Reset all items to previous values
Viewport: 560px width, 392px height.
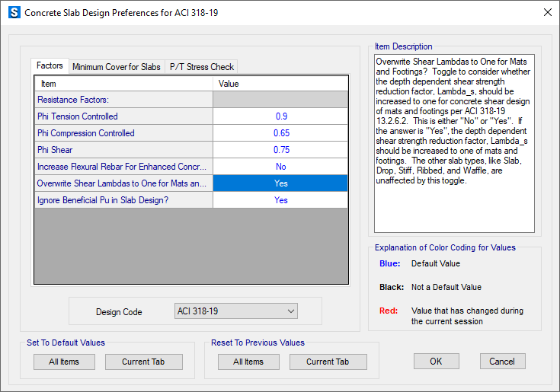(248, 362)
